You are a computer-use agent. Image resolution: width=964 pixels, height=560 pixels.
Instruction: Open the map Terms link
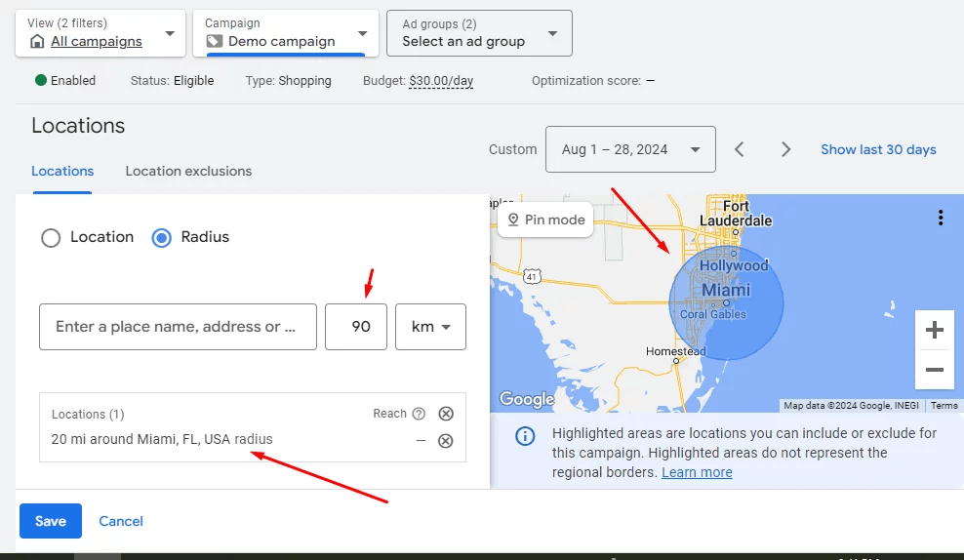point(944,406)
